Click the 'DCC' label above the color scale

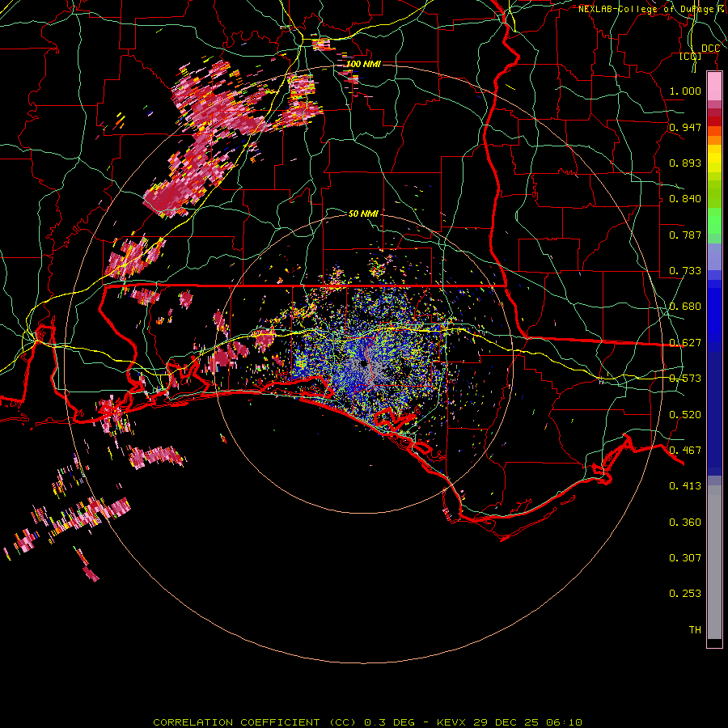[710, 49]
